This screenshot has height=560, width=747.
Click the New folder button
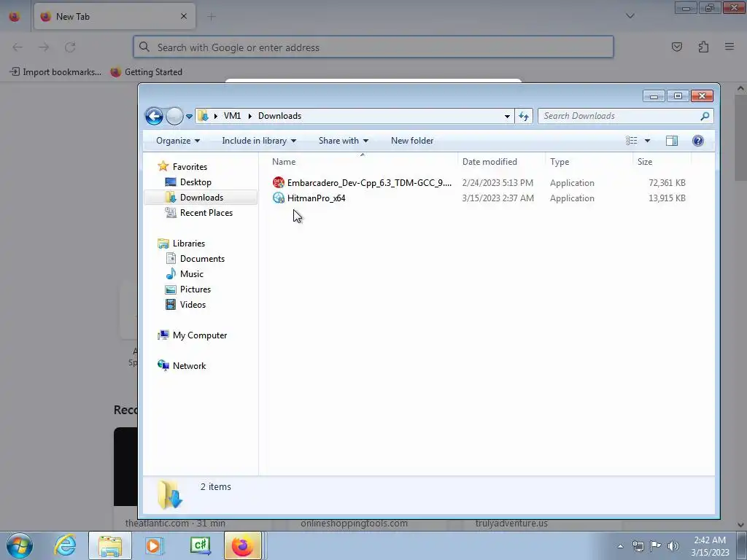pos(412,141)
